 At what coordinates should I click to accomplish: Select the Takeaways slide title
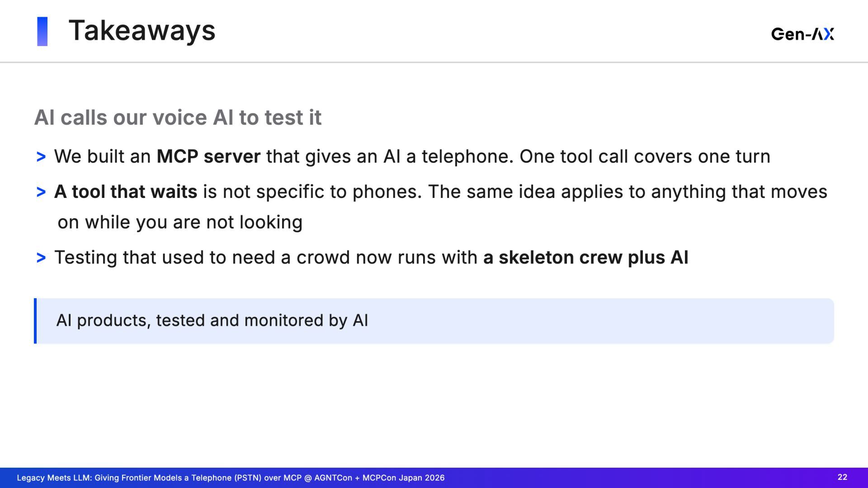click(142, 31)
